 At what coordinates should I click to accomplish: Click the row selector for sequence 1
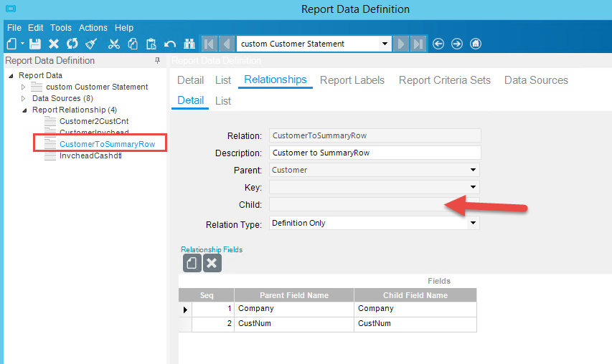(x=185, y=310)
